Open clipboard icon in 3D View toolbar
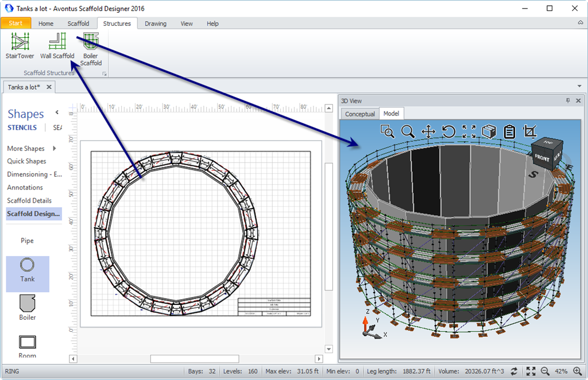The width and height of the screenshot is (588, 380). tap(509, 131)
